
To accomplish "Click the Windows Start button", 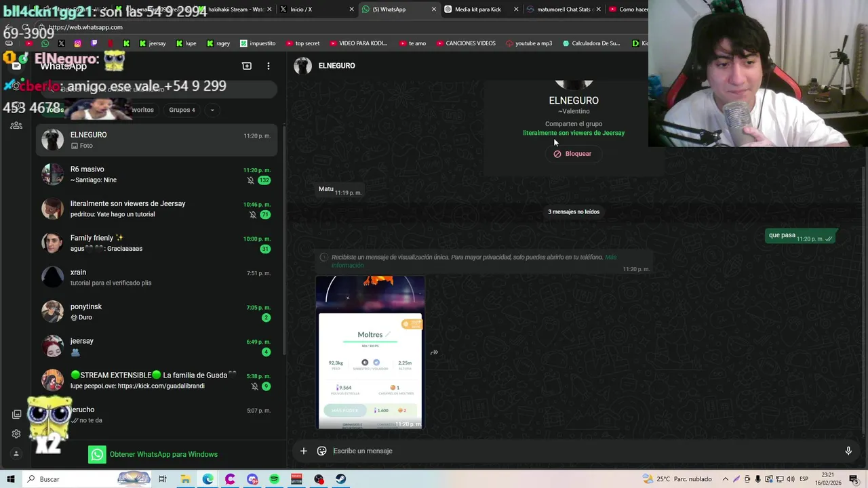I will pos(11,479).
